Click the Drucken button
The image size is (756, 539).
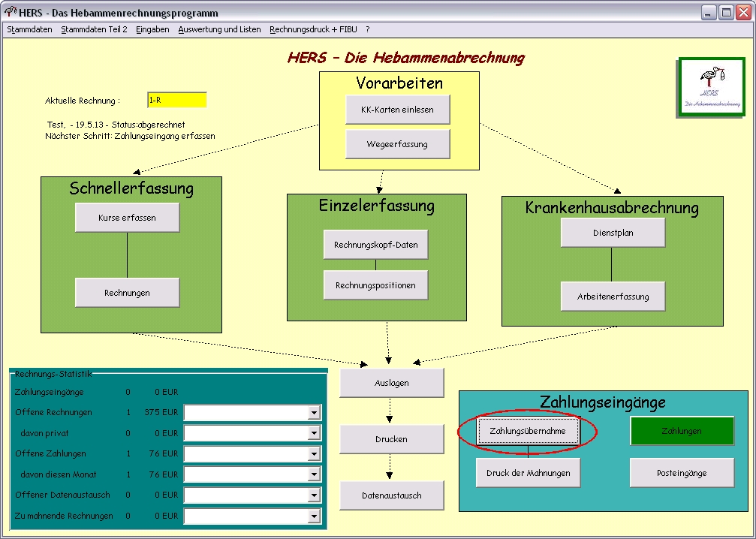391,439
